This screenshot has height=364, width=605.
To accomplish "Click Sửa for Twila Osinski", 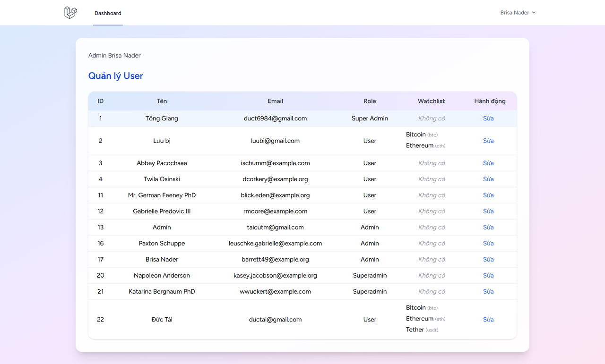I will pyautogui.click(x=488, y=179).
